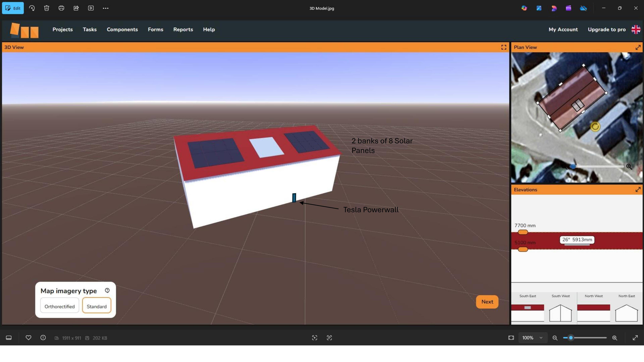Start slideshow with the play icon
This screenshot has height=362, width=644.
[x=91, y=8]
